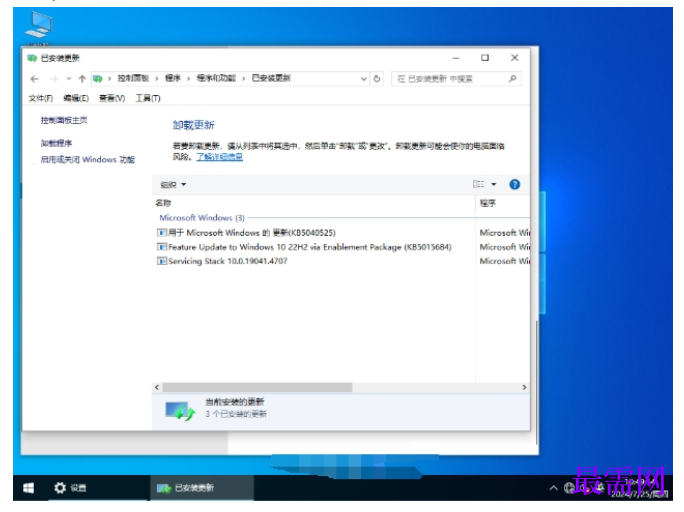Select the desktop computer icon
This screenshot has height=512, width=684.
(x=38, y=26)
